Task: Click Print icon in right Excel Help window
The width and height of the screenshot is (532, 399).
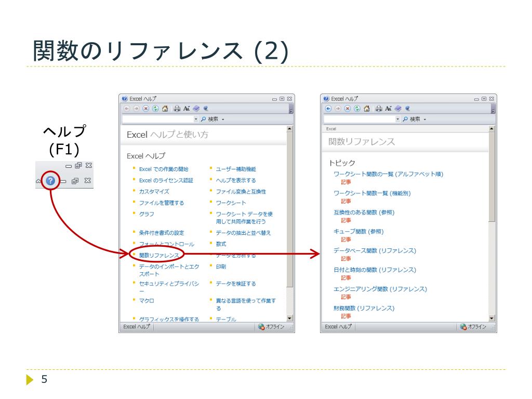Action: pyautogui.click(x=379, y=109)
